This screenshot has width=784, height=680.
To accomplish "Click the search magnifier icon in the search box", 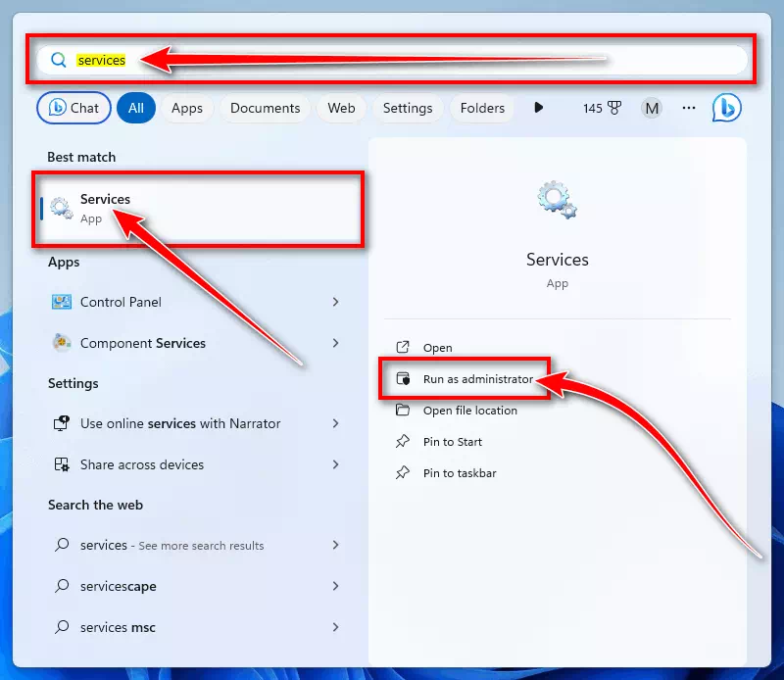I will [59, 60].
